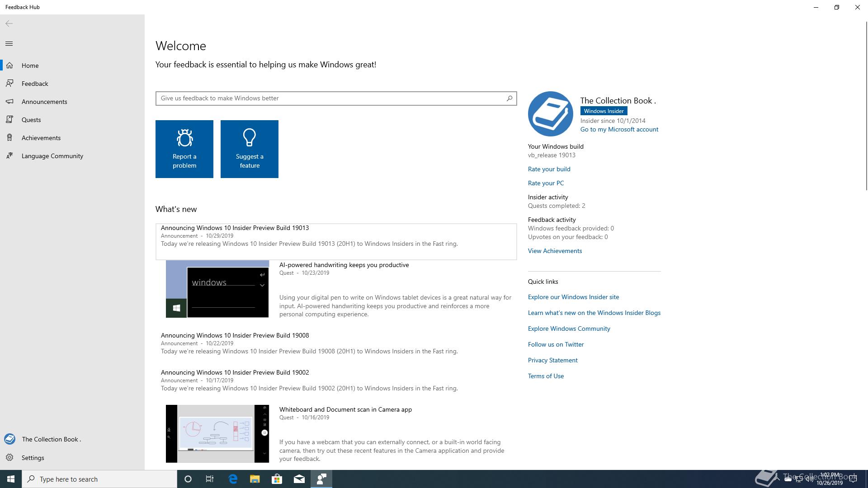Open File Explorer from taskbar
The height and width of the screenshot is (488, 868).
255,479
